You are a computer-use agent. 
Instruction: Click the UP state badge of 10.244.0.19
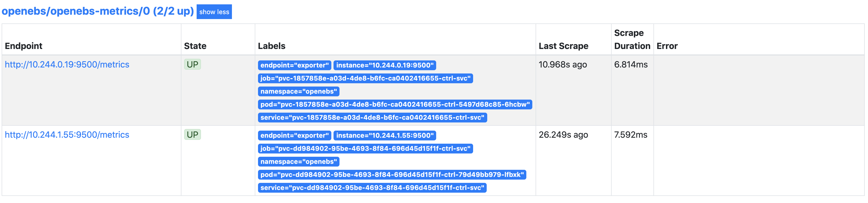[x=192, y=64]
